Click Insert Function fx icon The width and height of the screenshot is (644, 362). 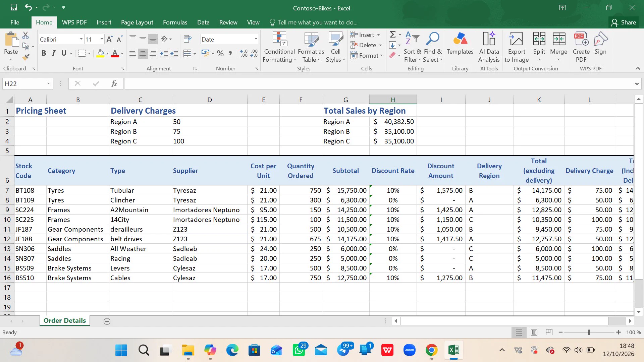[x=114, y=83]
